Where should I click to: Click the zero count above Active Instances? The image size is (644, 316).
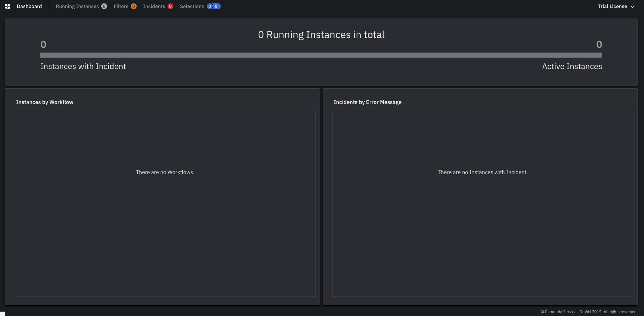pyautogui.click(x=599, y=44)
